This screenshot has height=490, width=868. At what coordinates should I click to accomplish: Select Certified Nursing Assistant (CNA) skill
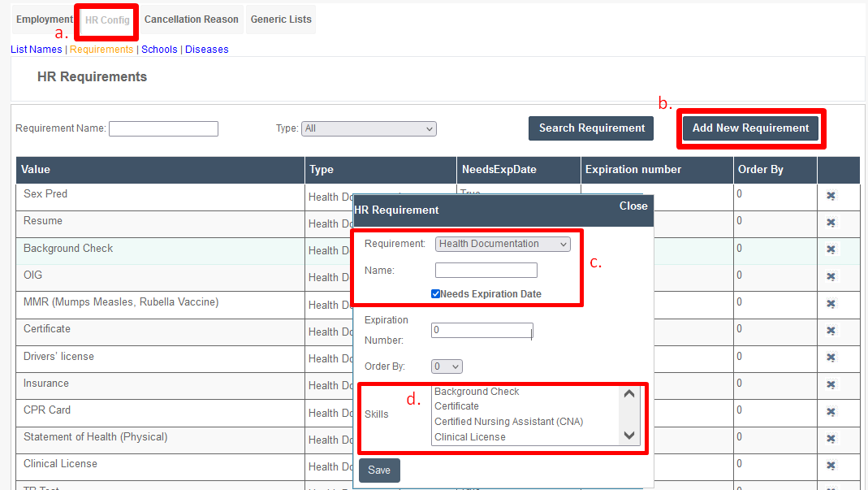pyautogui.click(x=509, y=422)
